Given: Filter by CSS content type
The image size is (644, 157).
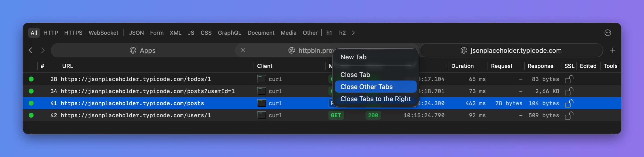Looking at the screenshot, I should pos(206,33).
